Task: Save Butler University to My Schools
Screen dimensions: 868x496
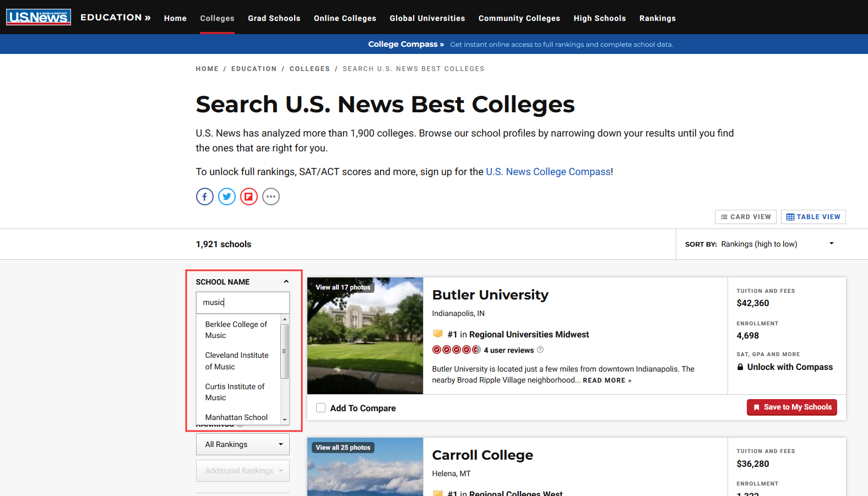Action: click(792, 407)
